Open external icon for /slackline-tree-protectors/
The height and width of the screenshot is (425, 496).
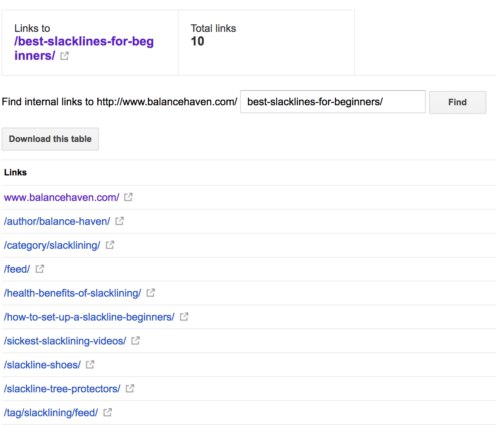[130, 388]
